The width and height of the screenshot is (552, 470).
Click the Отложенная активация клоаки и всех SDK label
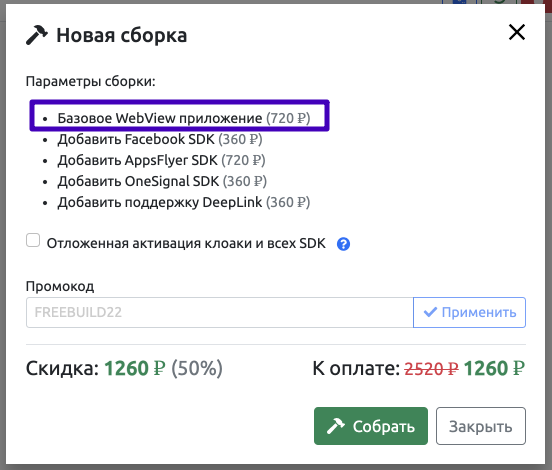pos(186,243)
